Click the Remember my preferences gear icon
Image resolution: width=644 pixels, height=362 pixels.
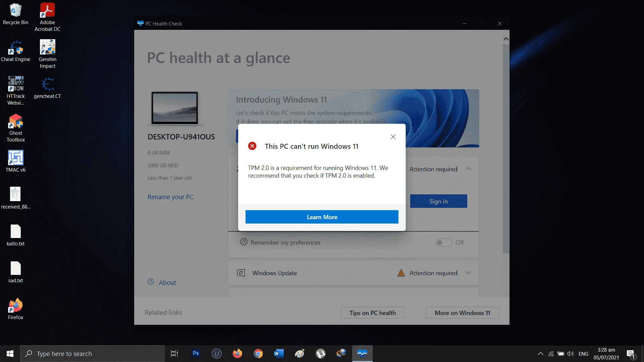click(x=244, y=242)
